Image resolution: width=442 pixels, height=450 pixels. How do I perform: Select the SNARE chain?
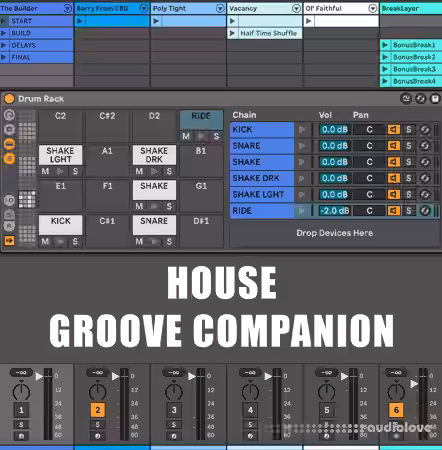coord(262,146)
